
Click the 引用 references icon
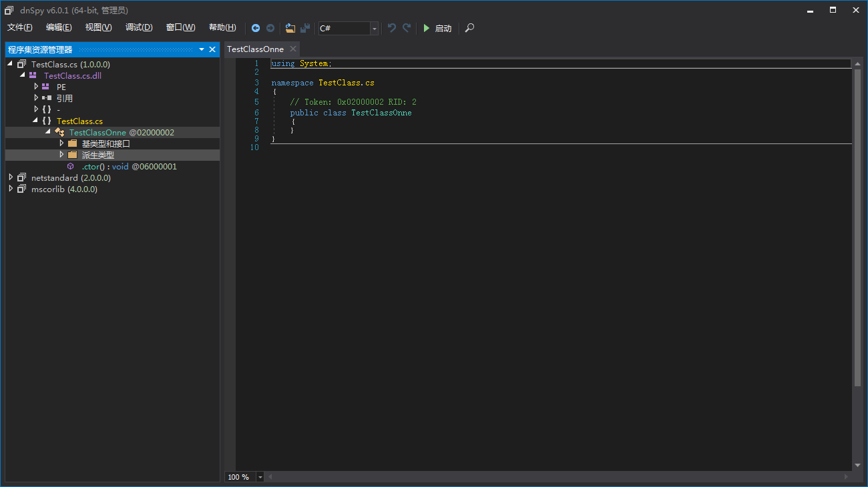pos(47,99)
